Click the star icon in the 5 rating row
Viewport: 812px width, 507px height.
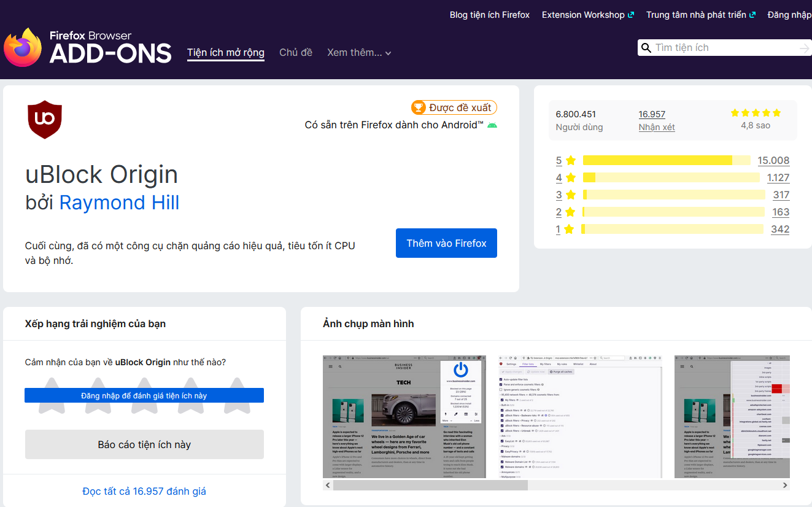[x=571, y=161]
